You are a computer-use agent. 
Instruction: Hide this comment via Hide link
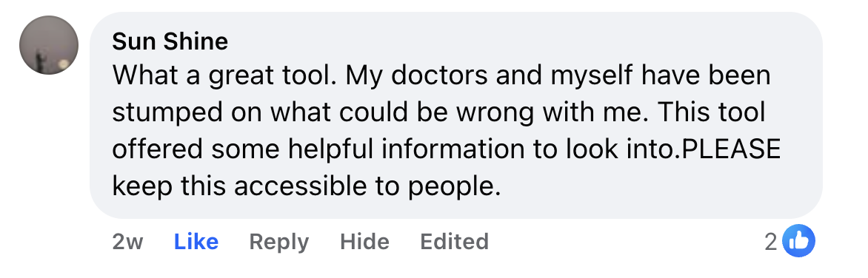[364, 242]
